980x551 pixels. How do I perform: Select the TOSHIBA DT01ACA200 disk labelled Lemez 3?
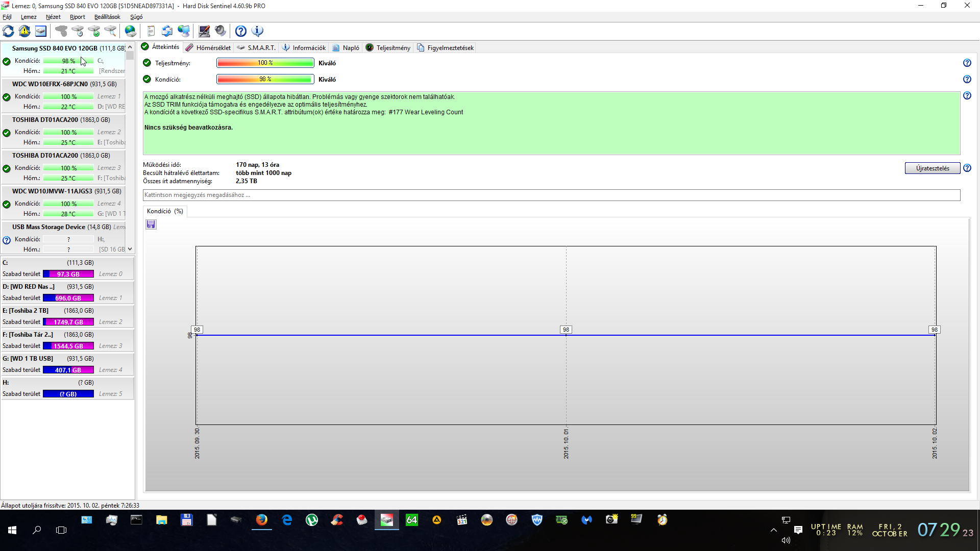click(63, 167)
